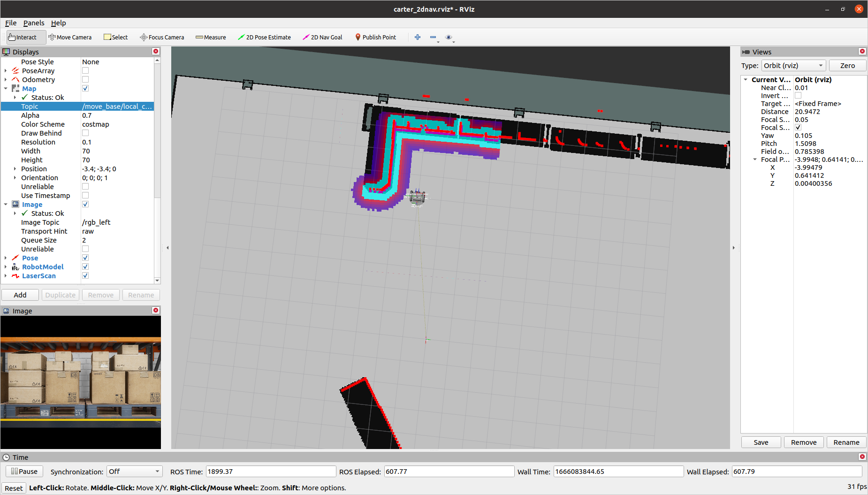Click the remove tool minus icon
This screenshot has width=868, height=495.
433,37
